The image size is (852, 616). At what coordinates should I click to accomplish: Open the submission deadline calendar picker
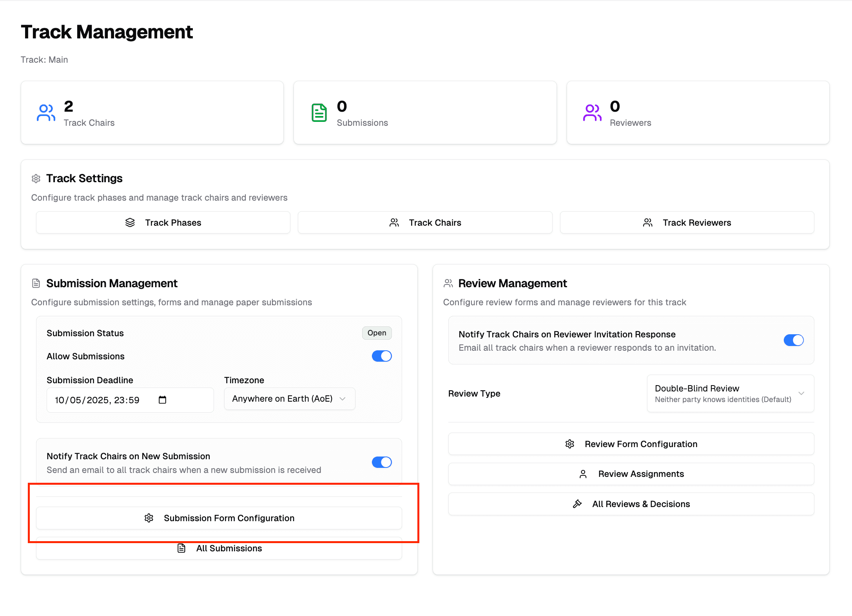(162, 400)
